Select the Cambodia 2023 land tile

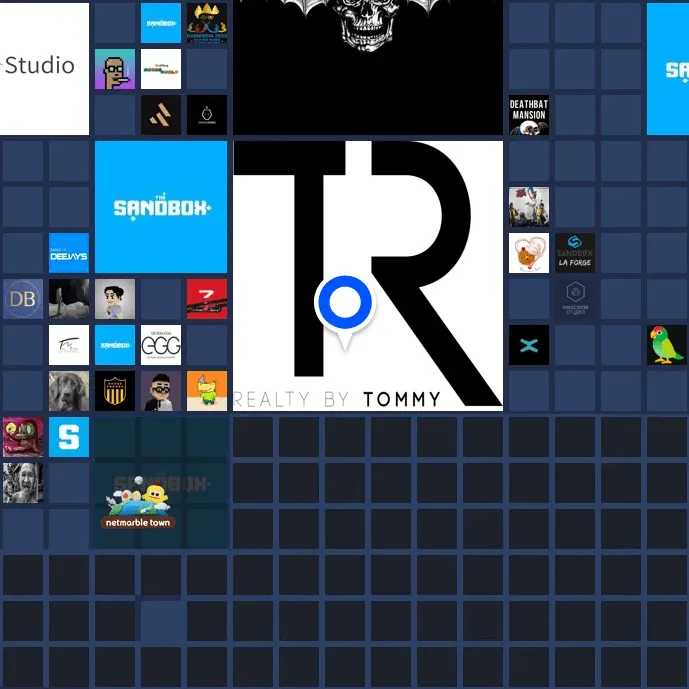point(207,23)
